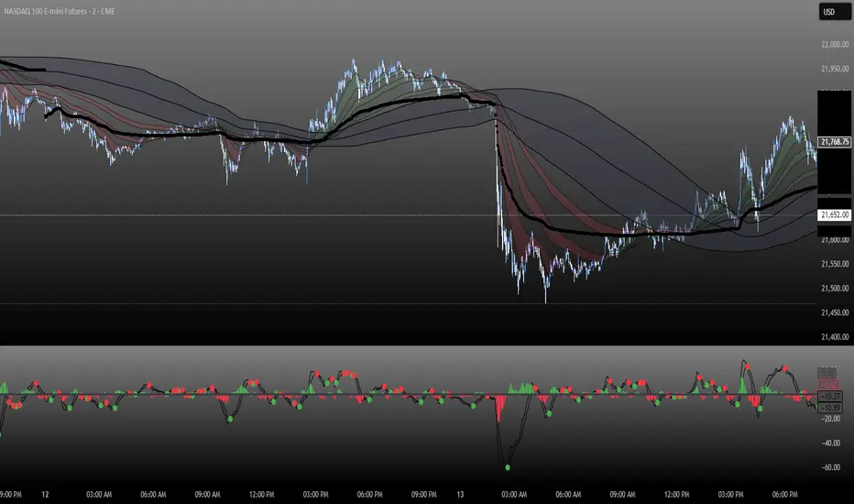Click the -60.00 oscillator axis label
Viewport: 854px width, 504px height.
(831, 467)
